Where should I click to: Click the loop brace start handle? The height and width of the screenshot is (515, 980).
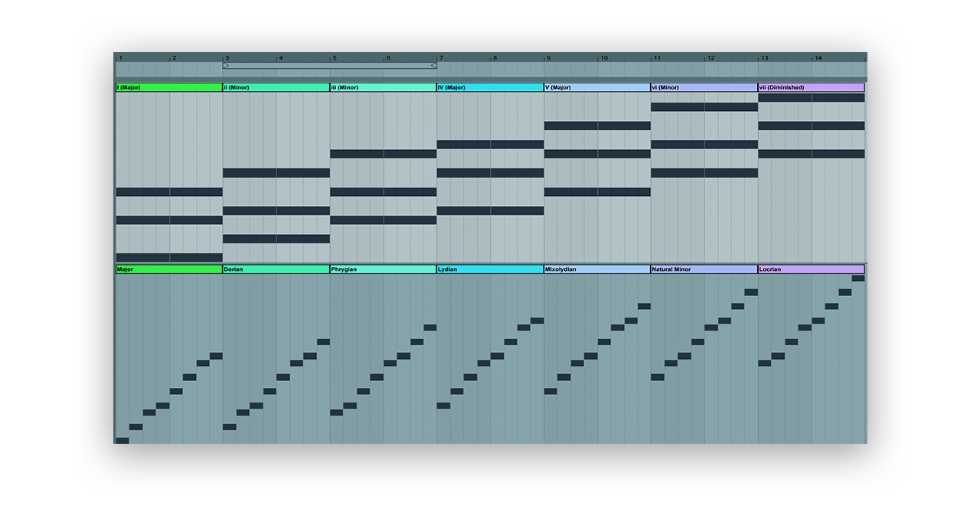coord(226,66)
